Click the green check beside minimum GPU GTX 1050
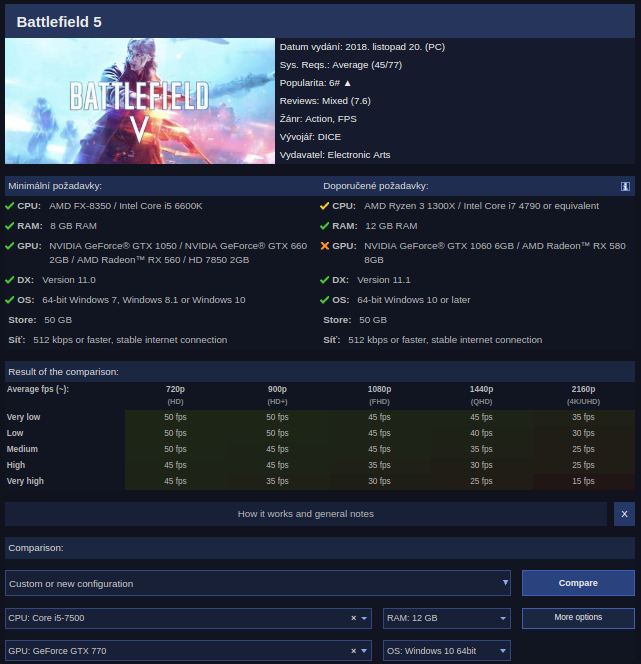This screenshot has width=641, height=664. coord(10,246)
